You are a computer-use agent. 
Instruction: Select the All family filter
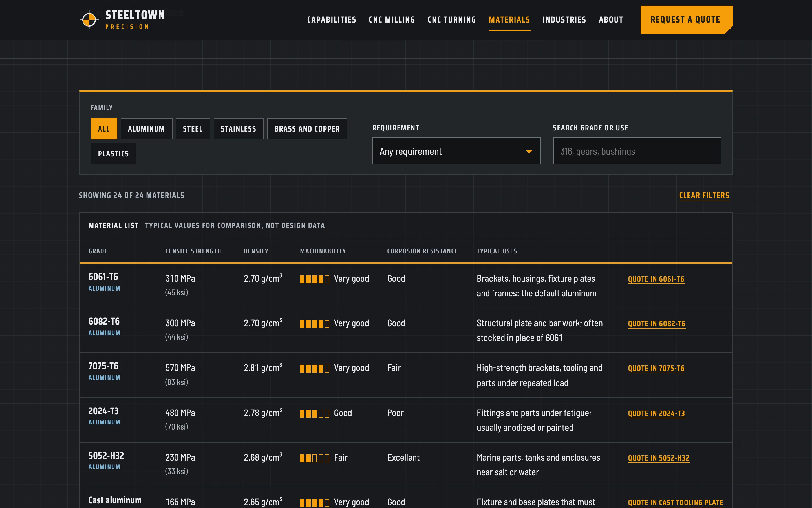tap(104, 129)
